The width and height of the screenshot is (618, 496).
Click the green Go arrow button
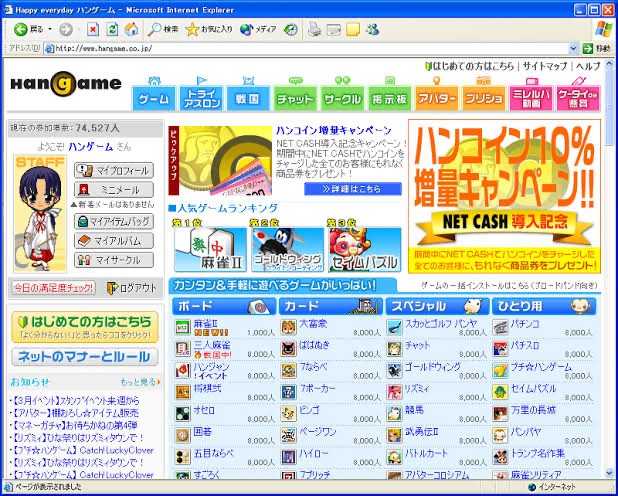click(x=588, y=48)
